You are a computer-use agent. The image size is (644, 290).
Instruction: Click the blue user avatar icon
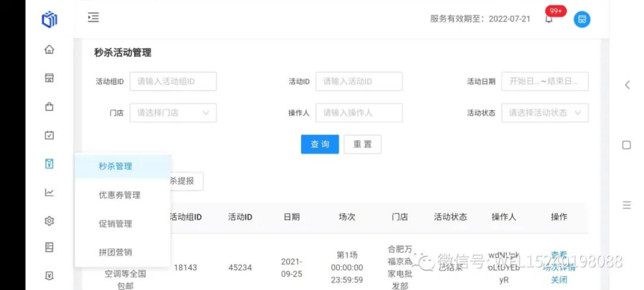(x=582, y=19)
